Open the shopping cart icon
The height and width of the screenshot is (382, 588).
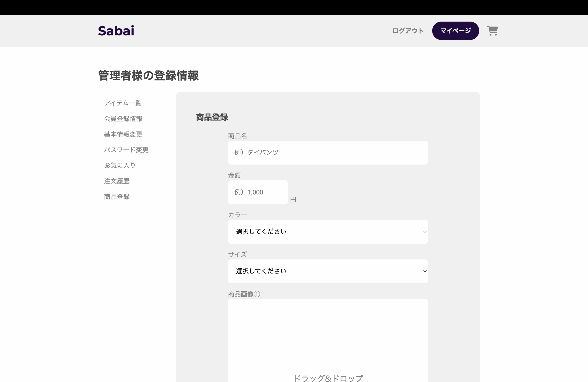tap(492, 31)
